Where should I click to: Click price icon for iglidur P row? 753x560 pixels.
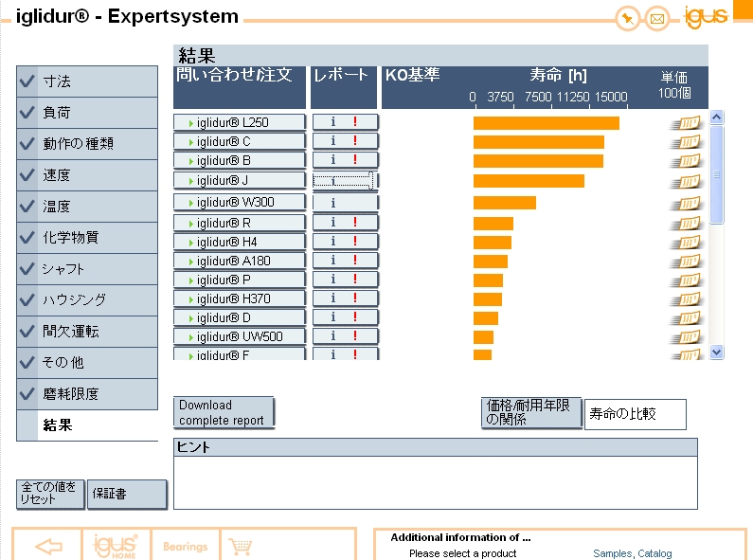(x=686, y=280)
